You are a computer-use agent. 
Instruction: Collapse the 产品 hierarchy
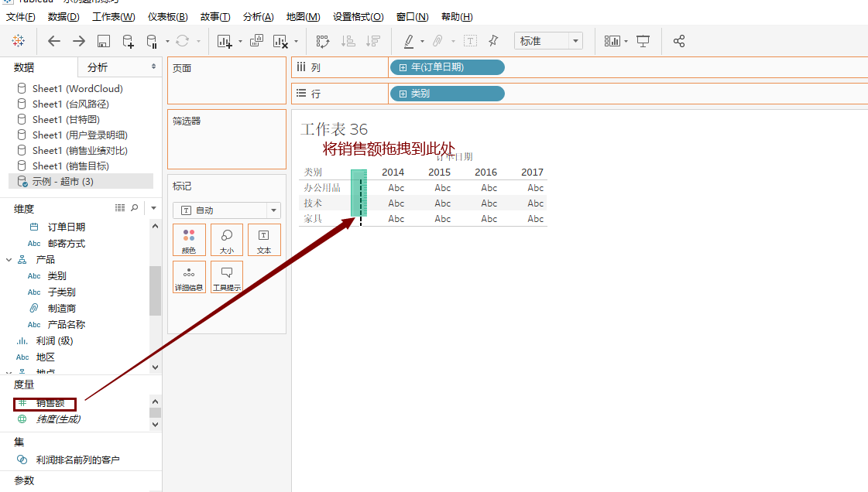coord(9,259)
